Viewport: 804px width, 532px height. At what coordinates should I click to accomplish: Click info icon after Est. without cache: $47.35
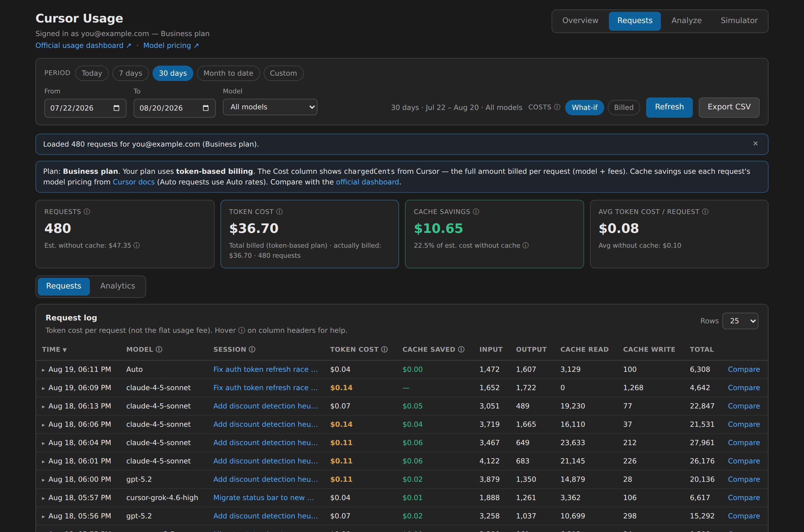click(136, 245)
